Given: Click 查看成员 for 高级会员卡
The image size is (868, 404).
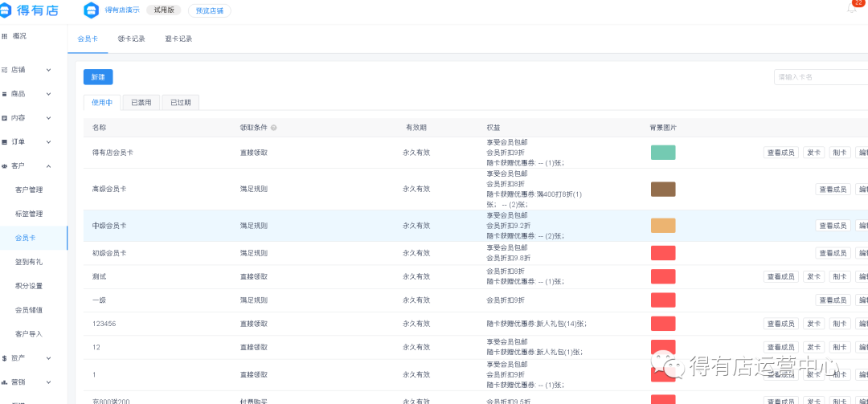Looking at the screenshot, I should point(833,190).
